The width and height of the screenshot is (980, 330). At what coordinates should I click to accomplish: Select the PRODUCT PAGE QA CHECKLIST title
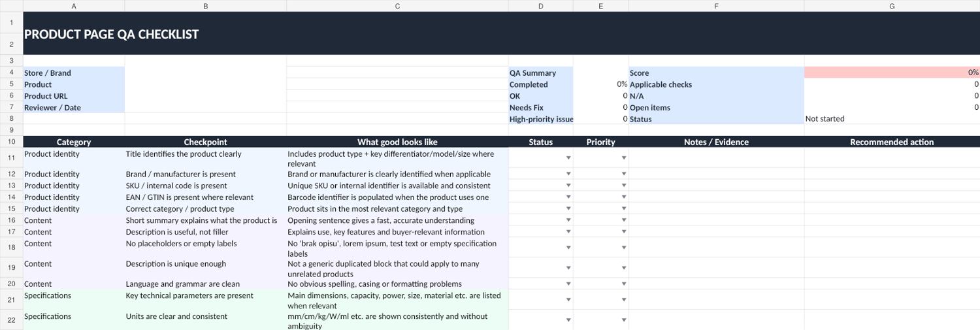coord(111,34)
